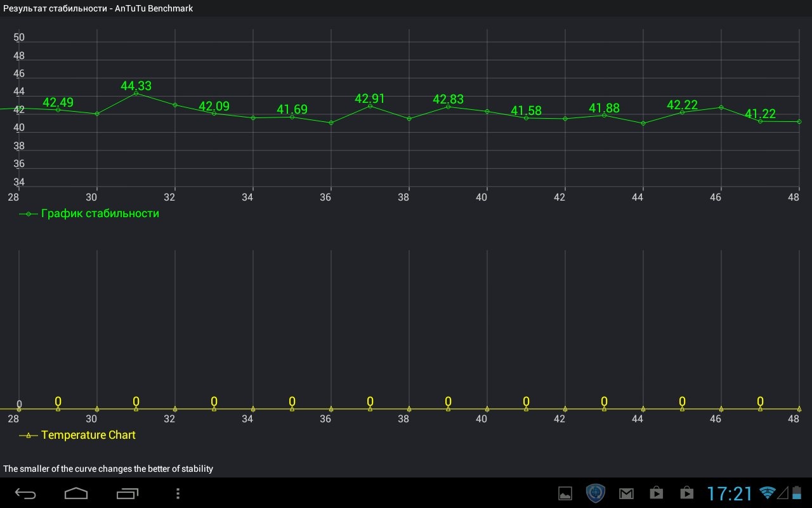
Task: Select the 41.58 stability data point
Action: click(x=526, y=118)
